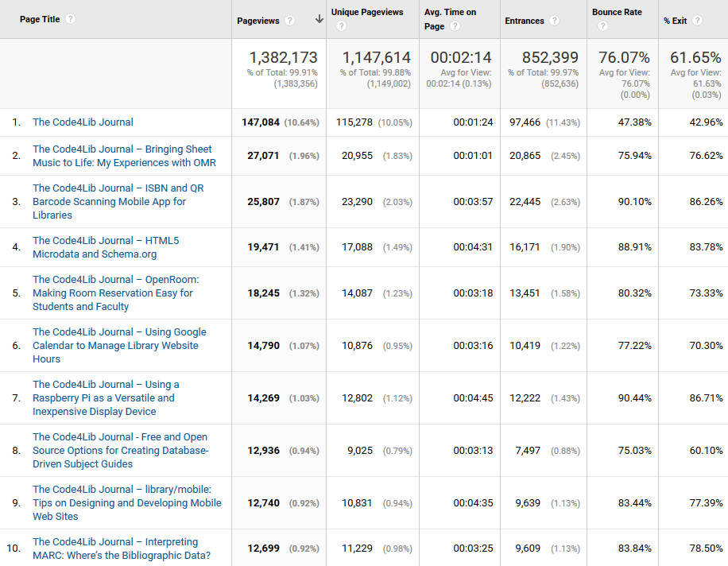Click the Avg. Time on Page help icon
The width and height of the screenshot is (728, 566).
[455, 26]
